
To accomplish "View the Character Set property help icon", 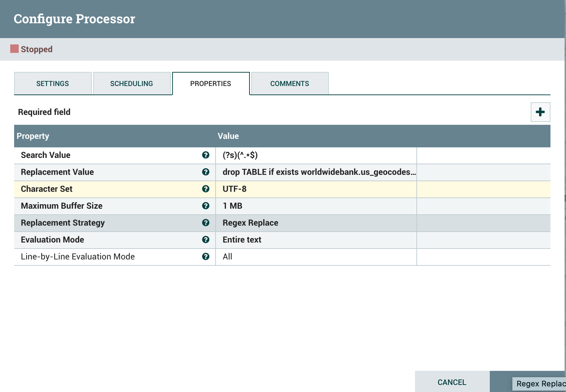I will pyautogui.click(x=206, y=189).
